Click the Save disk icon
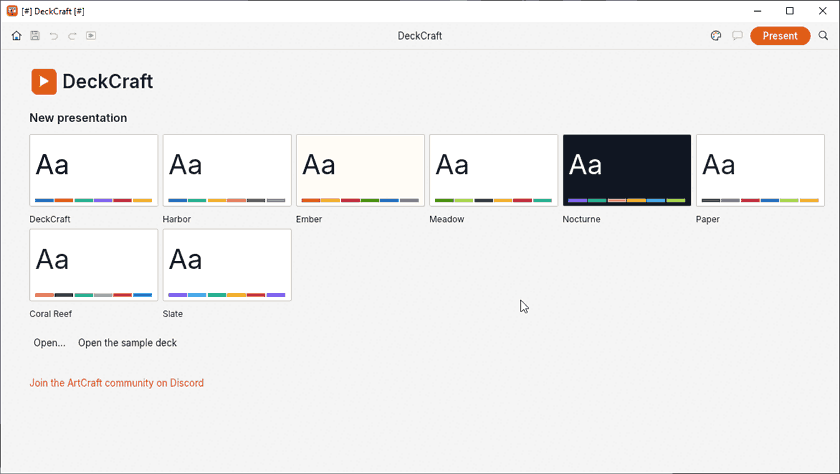Viewport: 840px width, 474px height. point(35,36)
